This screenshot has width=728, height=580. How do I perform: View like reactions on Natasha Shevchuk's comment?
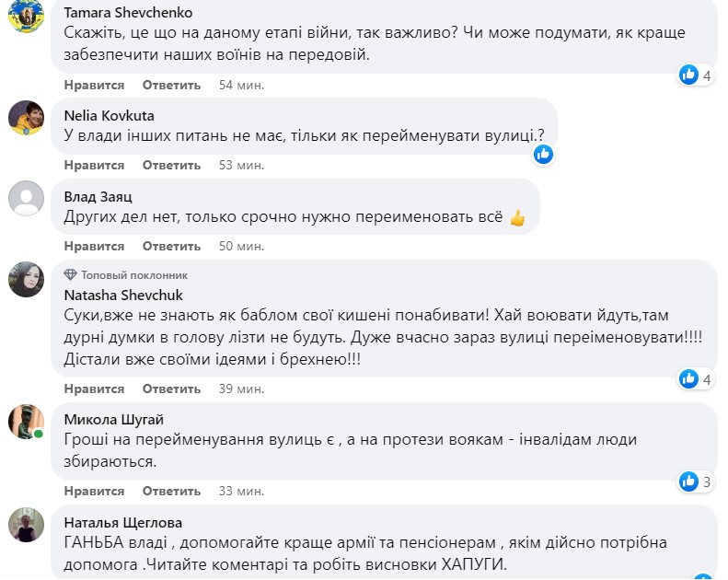pos(695,379)
